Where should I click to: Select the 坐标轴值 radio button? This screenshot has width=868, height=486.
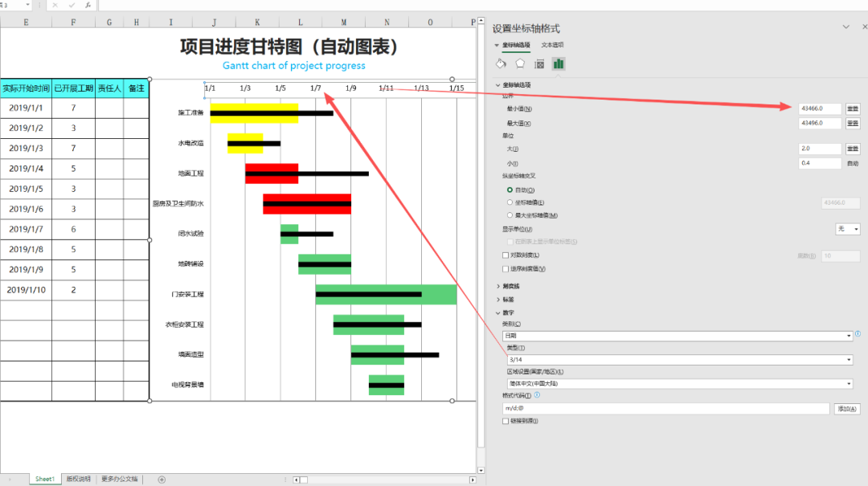510,202
